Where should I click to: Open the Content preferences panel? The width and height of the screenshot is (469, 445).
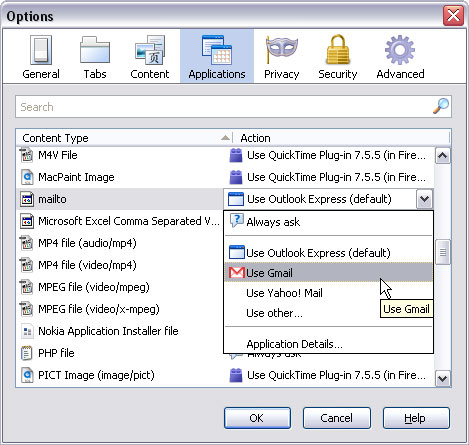pos(150,57)
